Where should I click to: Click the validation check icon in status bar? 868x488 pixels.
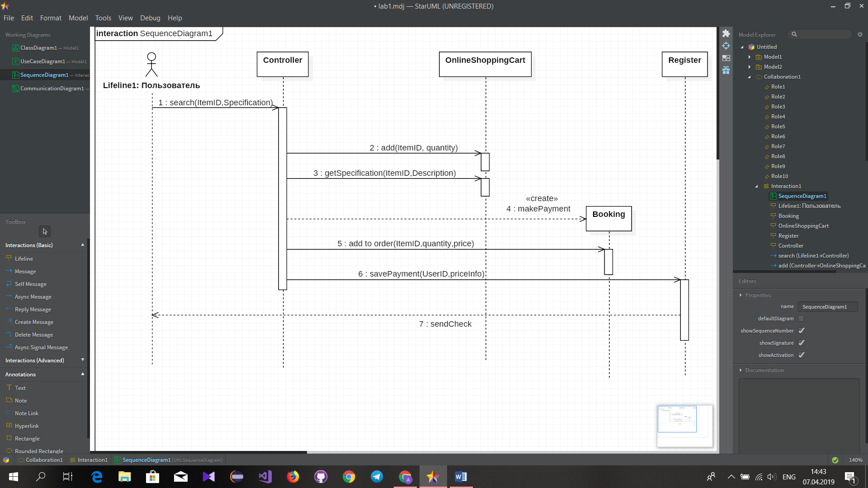[835, 460]
